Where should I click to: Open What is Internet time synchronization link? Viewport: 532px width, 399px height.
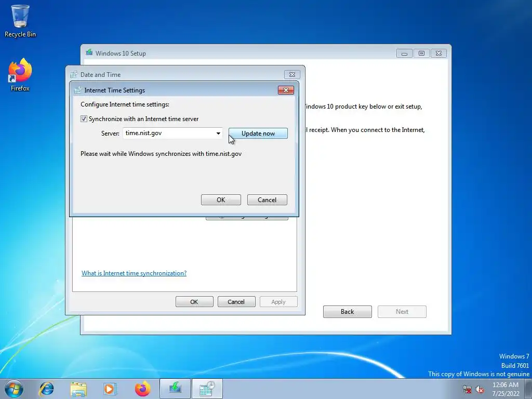tap(134, 273)
